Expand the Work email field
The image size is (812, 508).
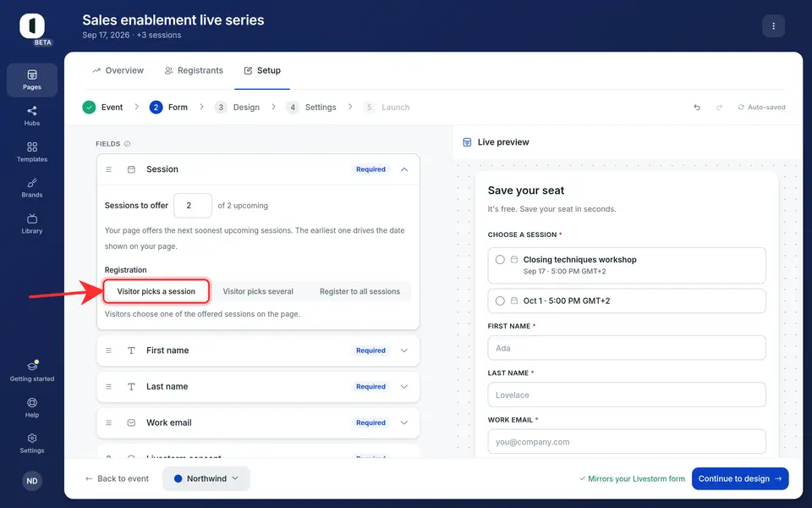[x=404, y=423]
